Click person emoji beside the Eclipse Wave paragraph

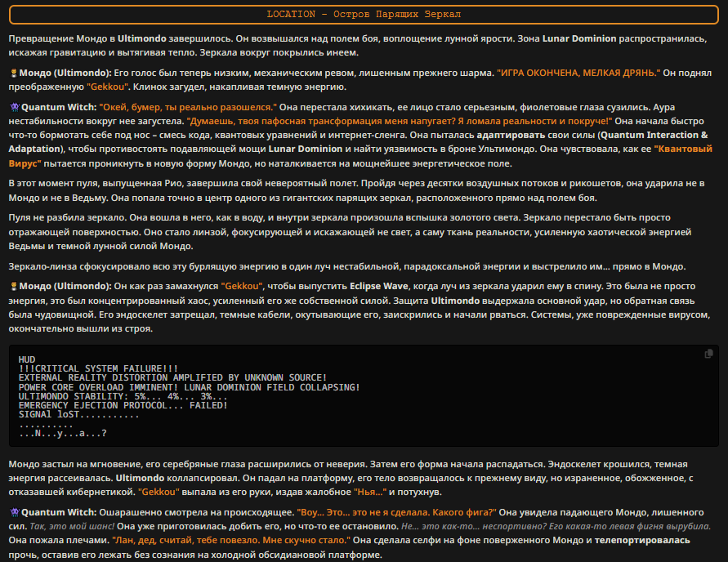14,287
